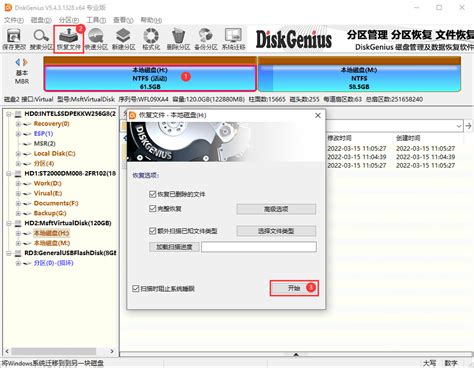The image size is (474, 368).
Task: Close the 恢复文件 dialog
Action: (318, 115)
